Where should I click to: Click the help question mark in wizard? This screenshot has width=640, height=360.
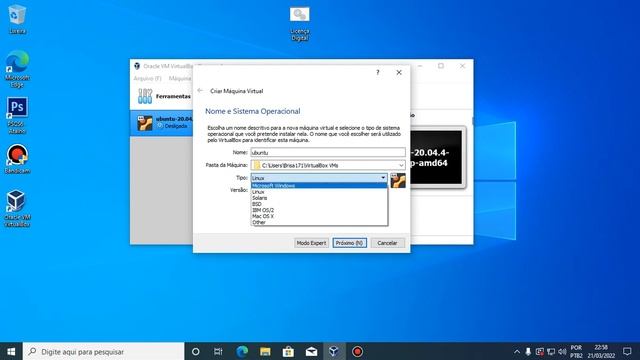pyautogui.click(x=378, y=73)
